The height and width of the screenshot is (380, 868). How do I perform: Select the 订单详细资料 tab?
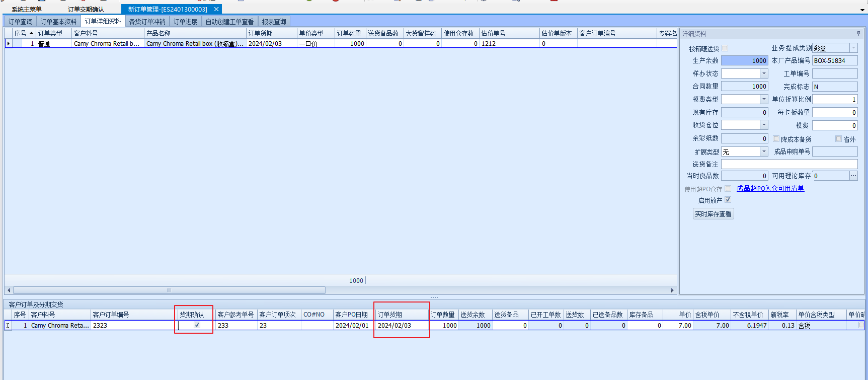[x=103, y=21]
